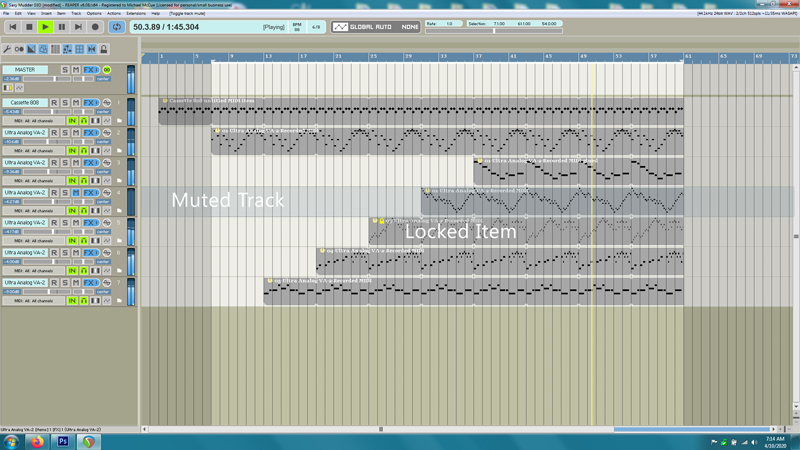Image resolution: width=800 pixels, height=450 pixels.
Task: Open FX on the MASTER track
Action: click(x=89, y=70)
